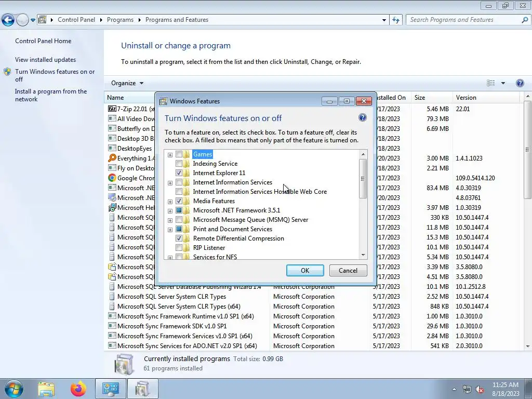This screenshot has width=532, height=399.
Task: Click the 7-Zip 22.01 program icon
Action: [112, 109]
